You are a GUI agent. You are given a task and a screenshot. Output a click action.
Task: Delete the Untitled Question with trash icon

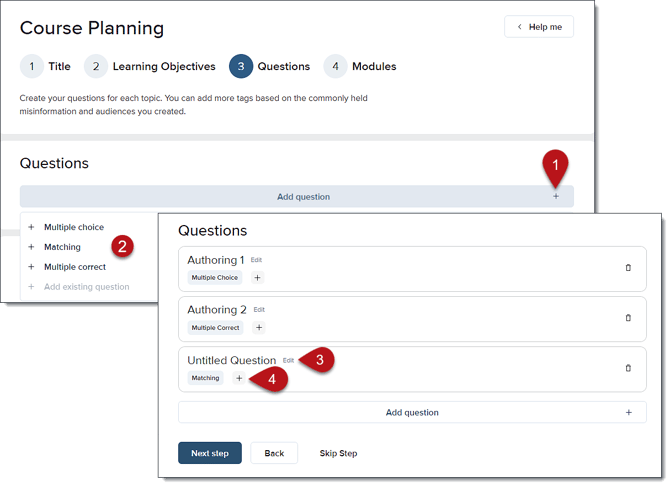pos(628,368)
